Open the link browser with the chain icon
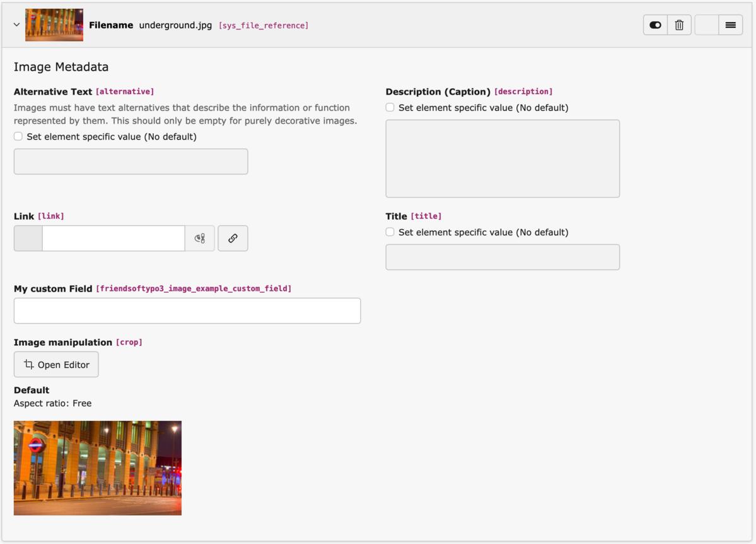The image size is (756, 544). [x=233, y=238]
